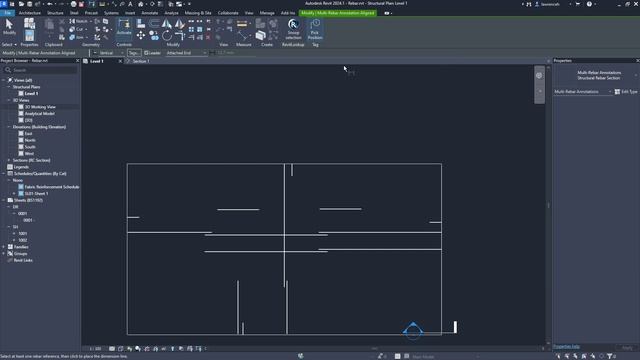Viewport: 640px width, 360px height.
Task: Click the Tags... button in options bar
Action: pyautogui.click(x=133, y=53)
